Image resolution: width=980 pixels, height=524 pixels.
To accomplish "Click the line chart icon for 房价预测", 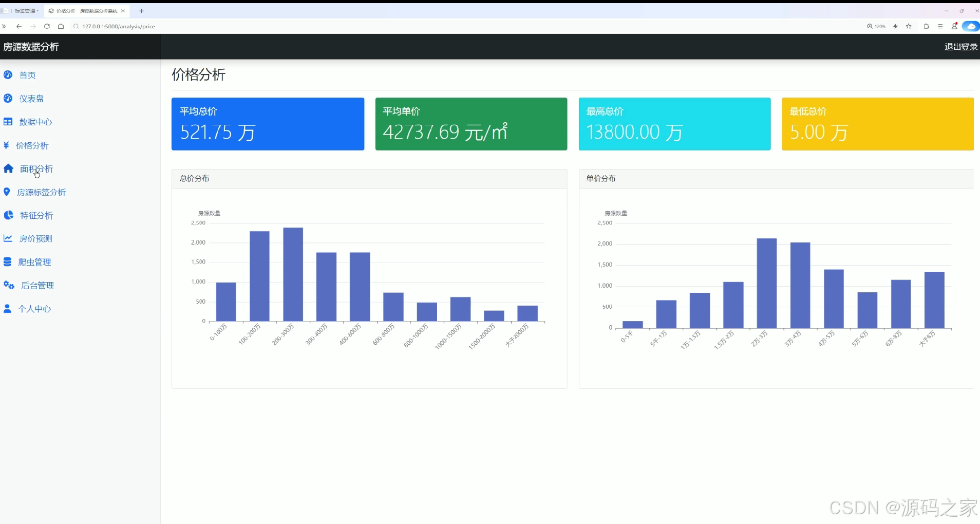I will 8,238.
